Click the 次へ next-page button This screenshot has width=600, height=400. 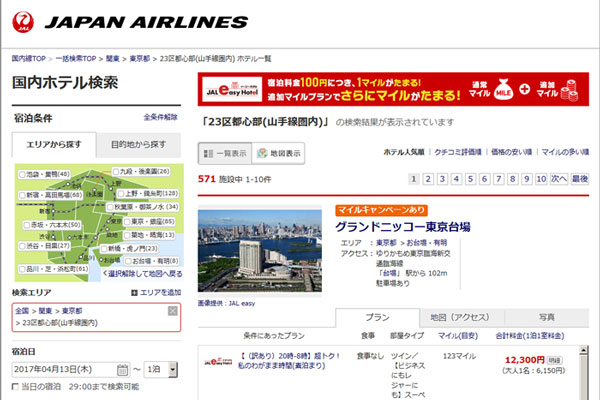[559, 179]
